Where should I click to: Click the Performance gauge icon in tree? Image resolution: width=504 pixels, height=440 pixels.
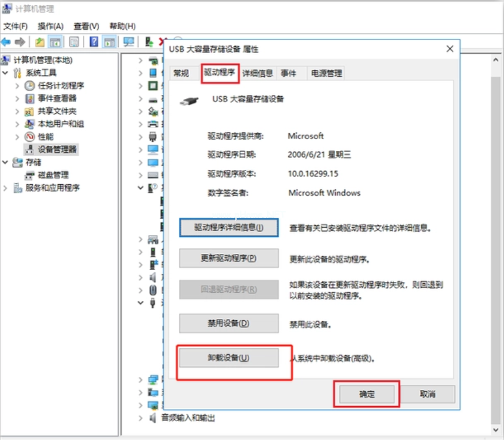(29, 137)
